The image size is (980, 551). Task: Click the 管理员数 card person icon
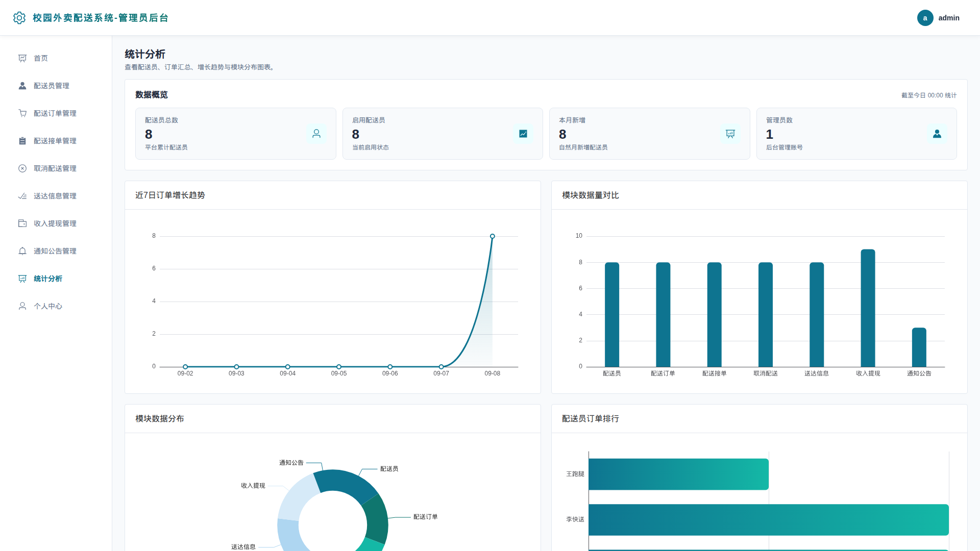(937, 134)
